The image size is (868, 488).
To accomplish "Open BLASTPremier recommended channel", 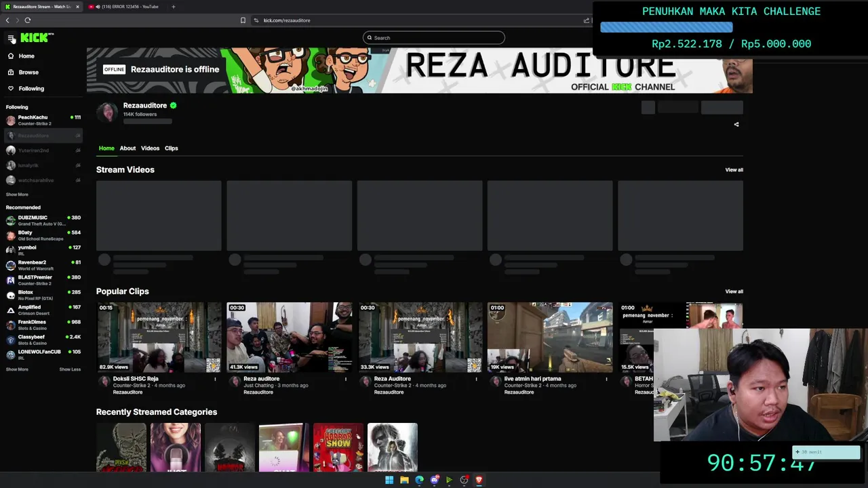I will (x=42, y=280).
